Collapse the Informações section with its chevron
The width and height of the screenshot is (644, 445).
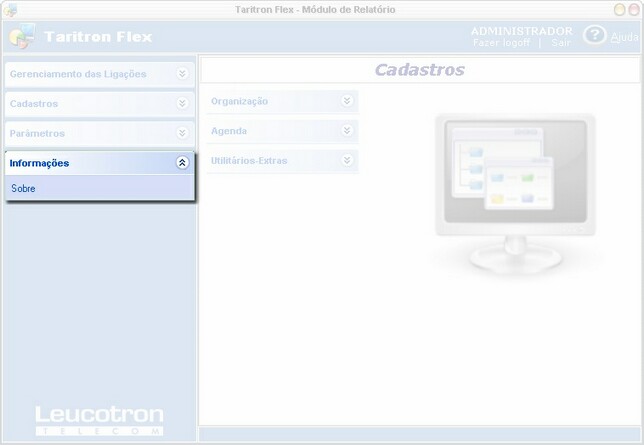point(182,163)
